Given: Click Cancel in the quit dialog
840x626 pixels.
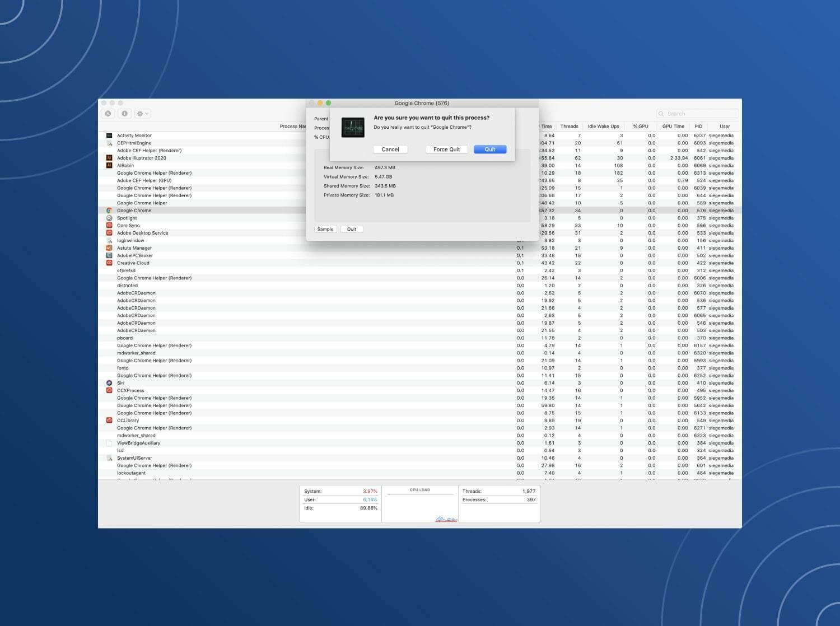Looking at the screenshot, I should pos(390,150).
